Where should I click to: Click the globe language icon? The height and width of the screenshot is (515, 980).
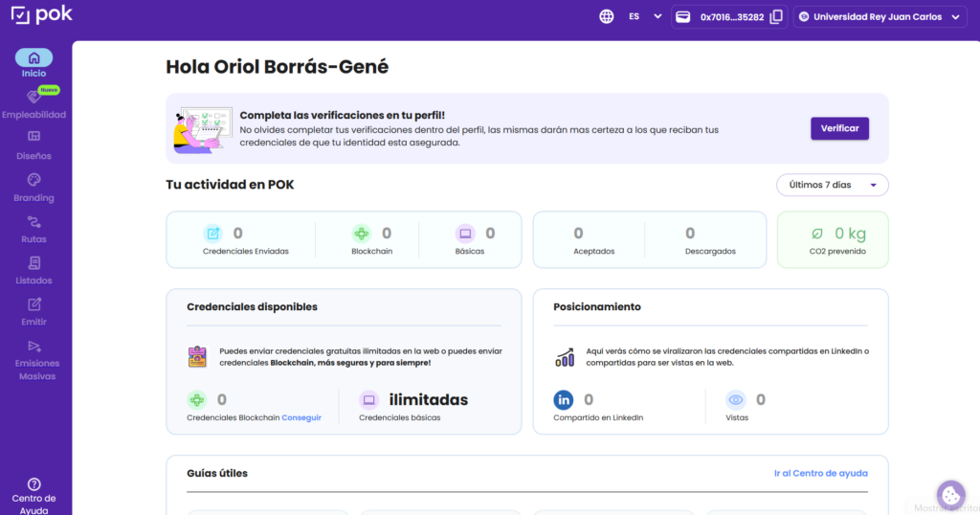[x=607, y=16]
